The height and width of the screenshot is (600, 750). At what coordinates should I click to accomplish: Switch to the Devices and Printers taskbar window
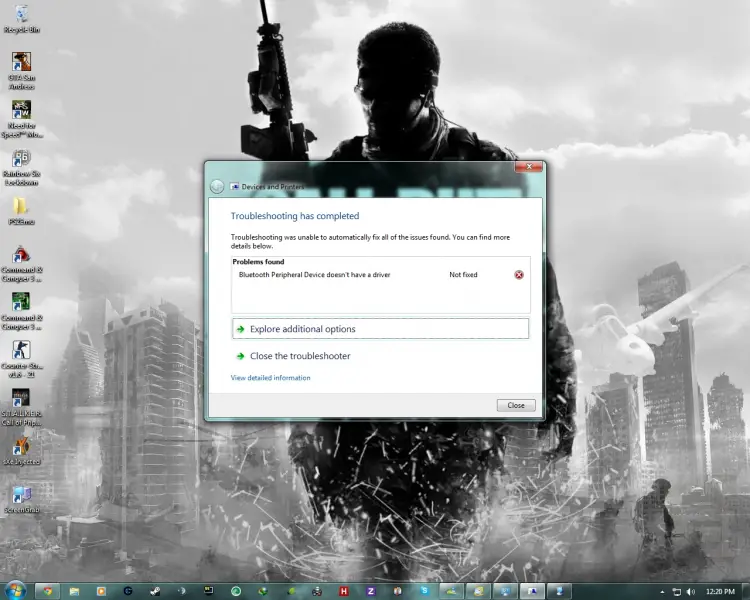531,591
